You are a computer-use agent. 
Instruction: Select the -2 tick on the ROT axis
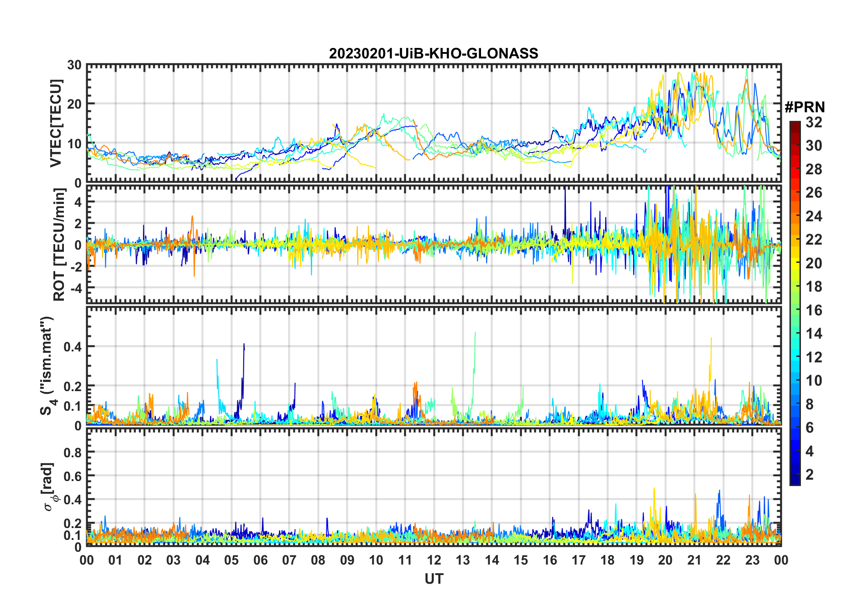pyautogui.click(x=76, y=267)
